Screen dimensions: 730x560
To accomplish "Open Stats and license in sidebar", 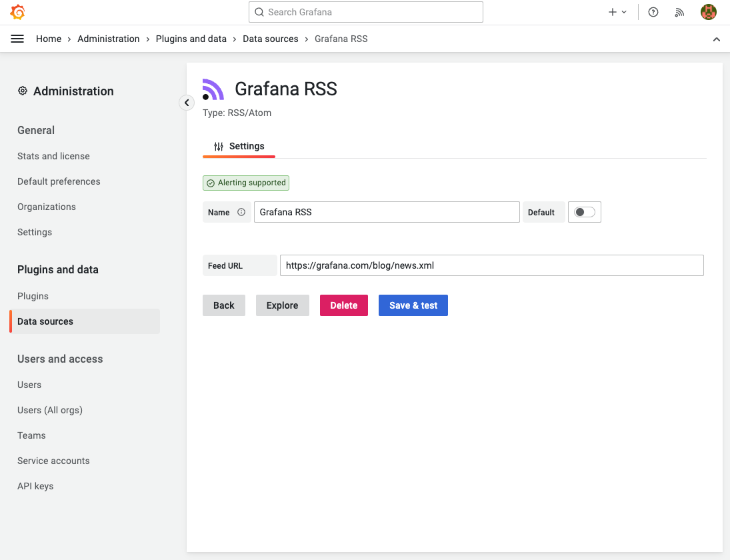I will click(x=53, y=156).
